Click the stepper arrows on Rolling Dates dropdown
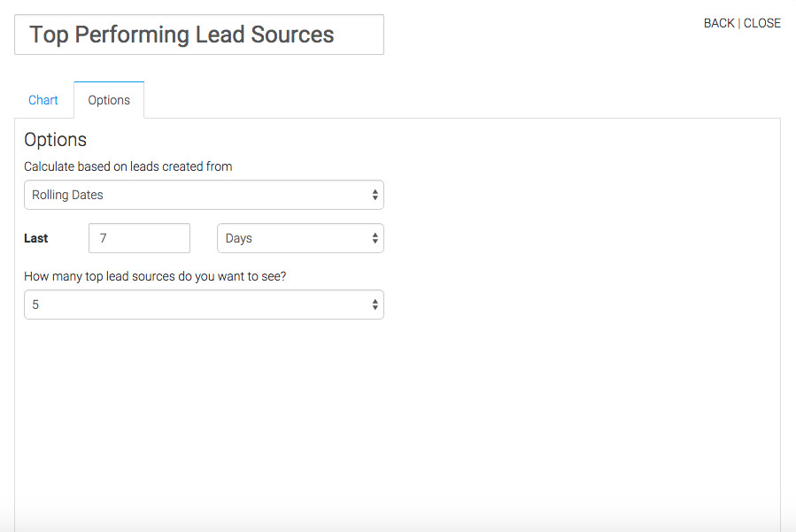 [x=375, y=195]
